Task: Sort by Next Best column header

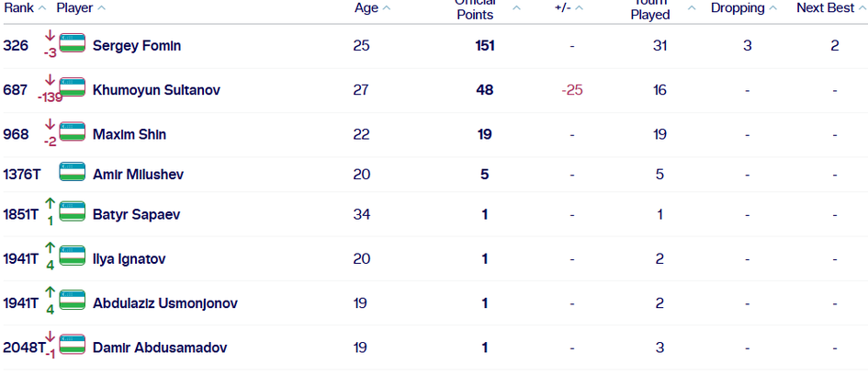Action: (x=830, y=7)
